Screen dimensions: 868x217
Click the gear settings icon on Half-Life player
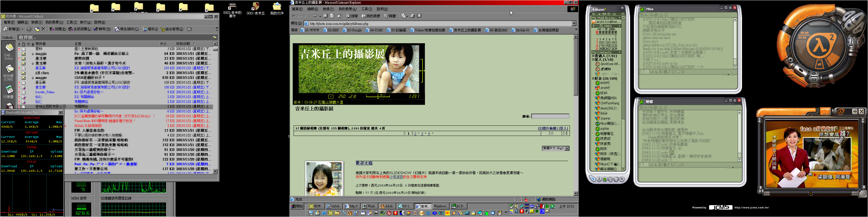click(x=814, y=74)
